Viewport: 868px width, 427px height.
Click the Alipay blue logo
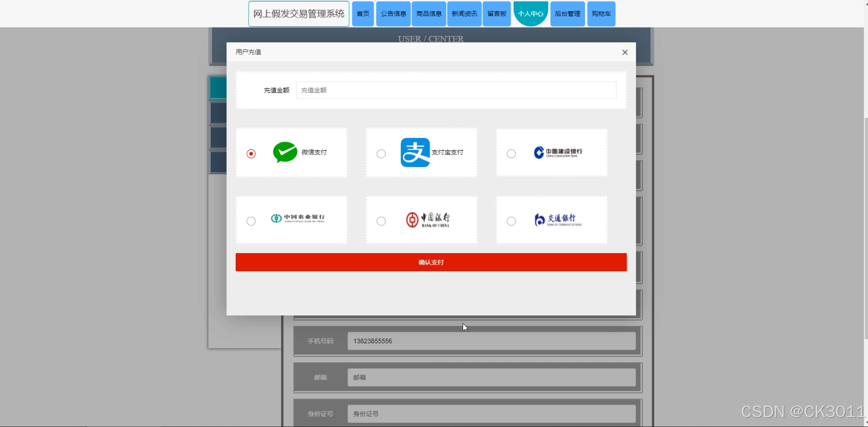pos(415,152)
